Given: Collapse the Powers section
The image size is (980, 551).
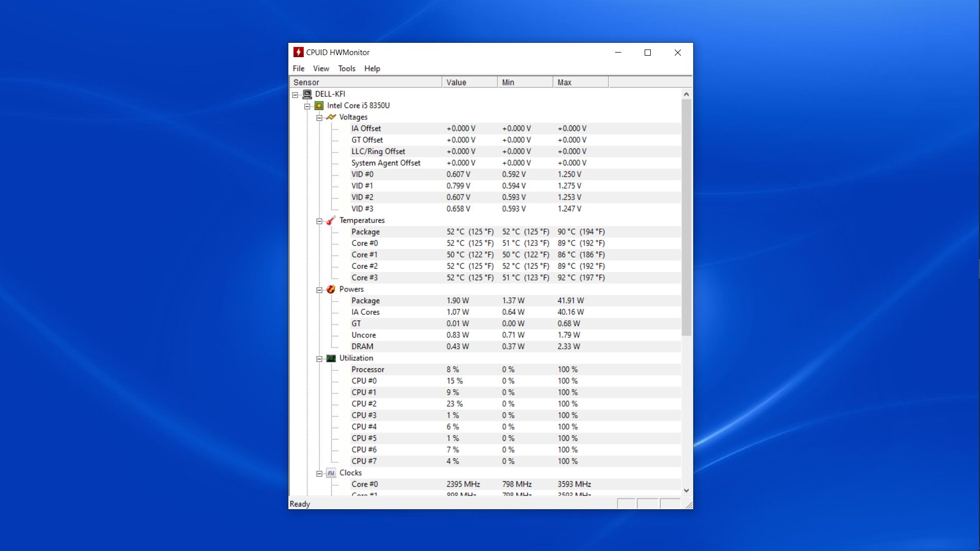Looking at the screenshot, I should [x=320, y=290].
